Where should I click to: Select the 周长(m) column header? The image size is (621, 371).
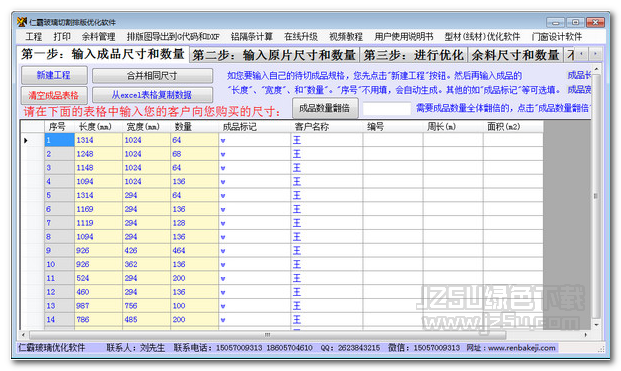[453, 127]
